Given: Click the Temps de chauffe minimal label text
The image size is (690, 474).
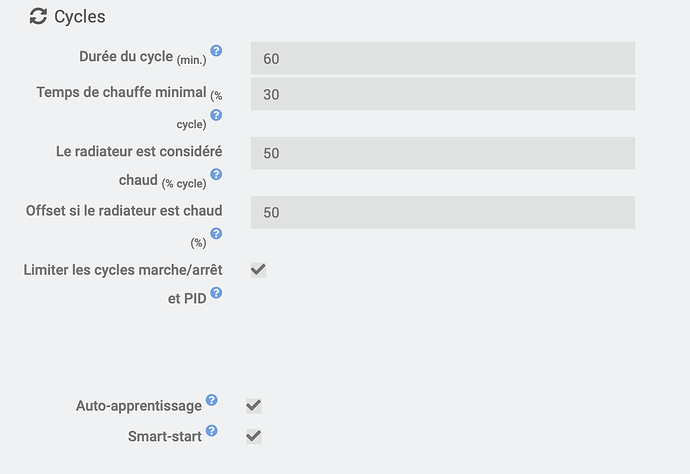Looking at the screenshot, I should (x=121, y=92).
